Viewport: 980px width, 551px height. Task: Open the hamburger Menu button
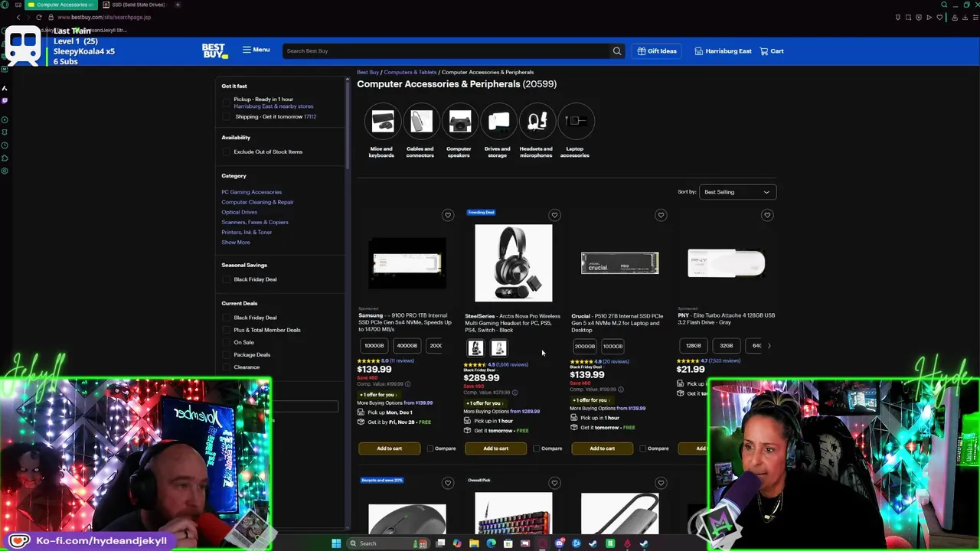coord(256,50)
